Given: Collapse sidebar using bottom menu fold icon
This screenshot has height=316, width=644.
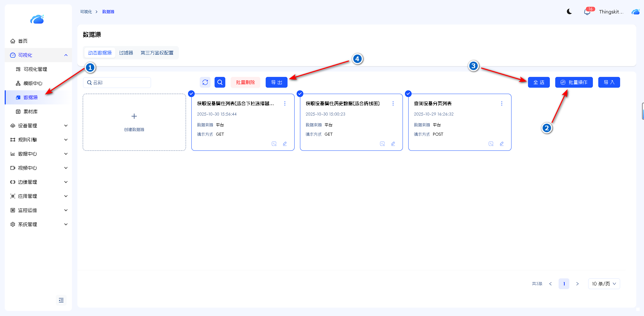Looking at the screenshot, I should (61, 300).
